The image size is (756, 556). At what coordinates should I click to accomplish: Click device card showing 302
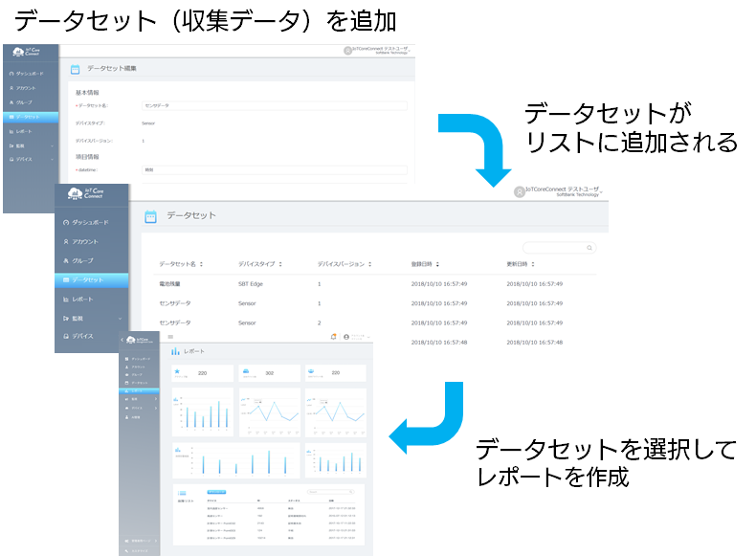269,373
